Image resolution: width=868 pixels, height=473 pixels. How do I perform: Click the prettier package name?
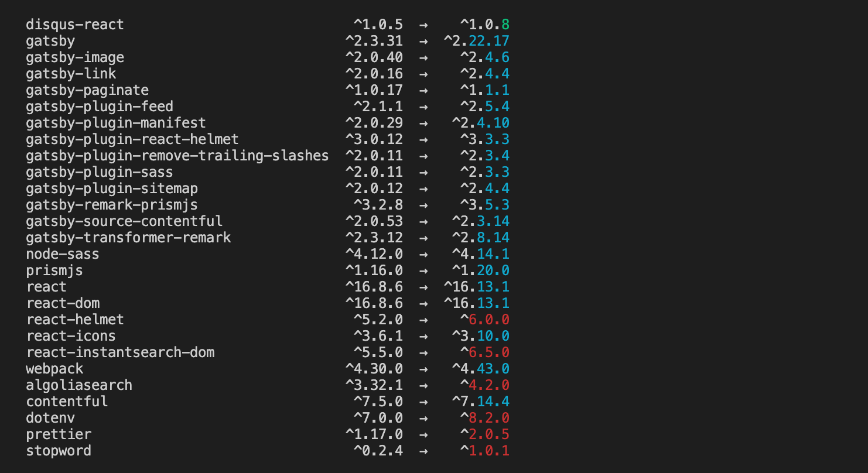pos(59,434)
